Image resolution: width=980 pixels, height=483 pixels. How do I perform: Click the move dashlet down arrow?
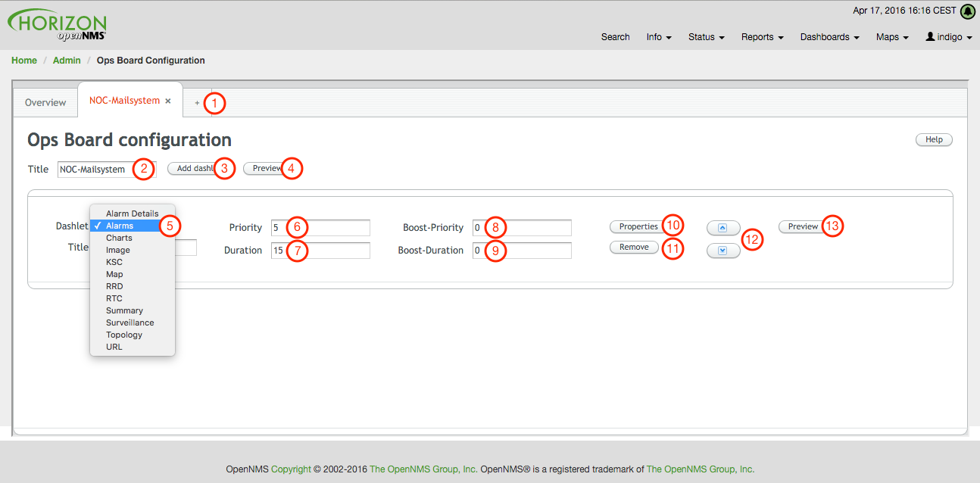pyautogui.click(x=723, y=251)
